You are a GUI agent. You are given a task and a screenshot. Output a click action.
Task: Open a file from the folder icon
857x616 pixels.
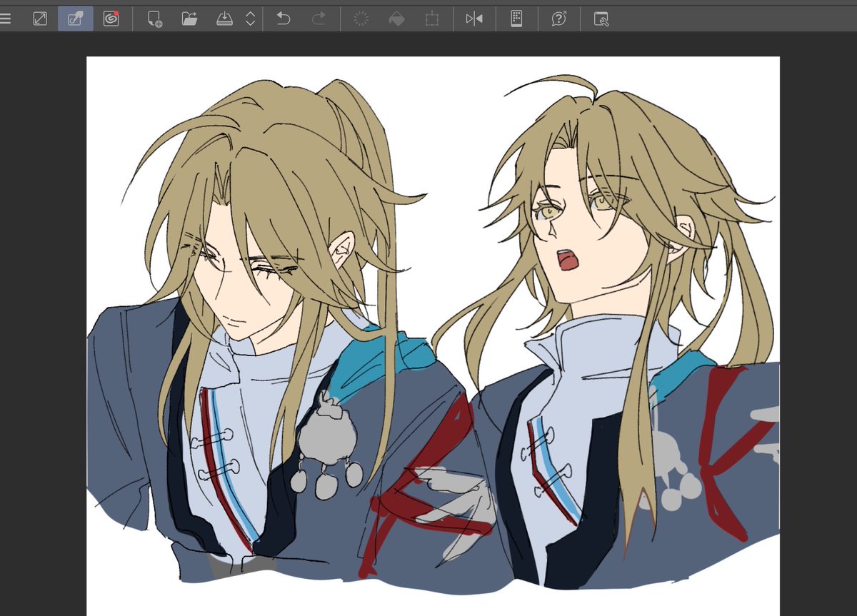tap(189, 19)
